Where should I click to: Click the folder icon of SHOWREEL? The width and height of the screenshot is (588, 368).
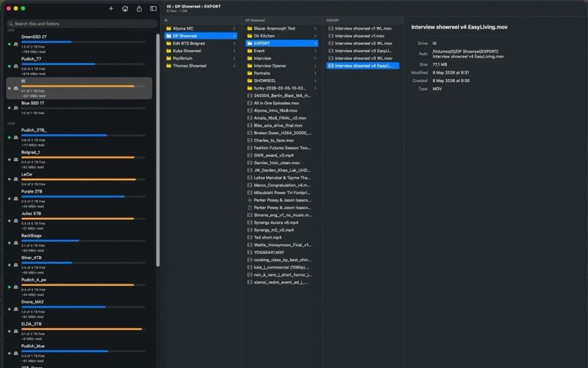250,80
